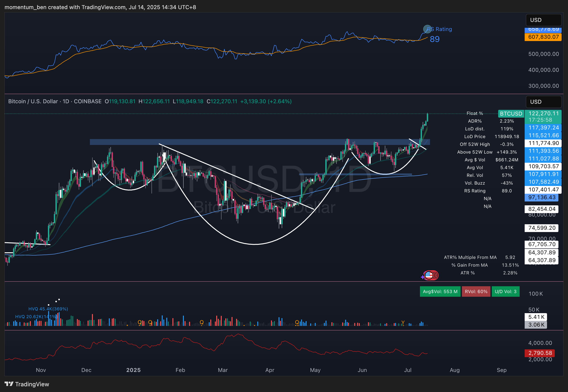Click the red RVol: 60% badge
Viewport: 568px width, 392px height.
(x=476, y=291)
